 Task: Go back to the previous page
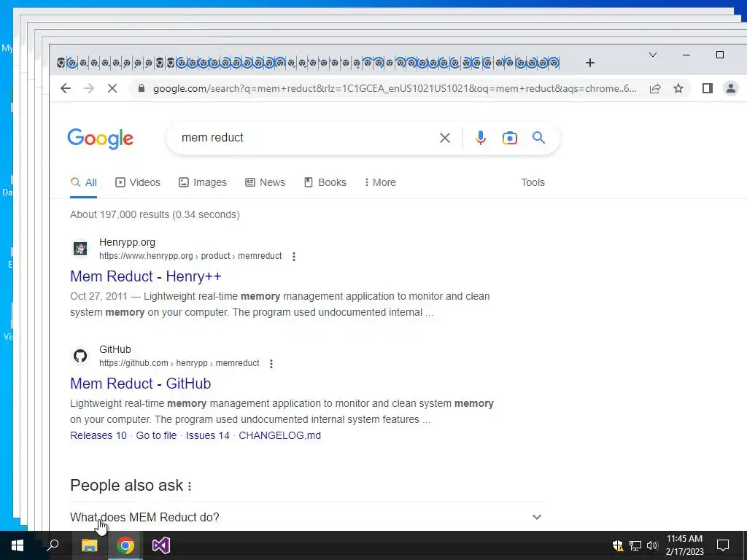tap(66, 88)
